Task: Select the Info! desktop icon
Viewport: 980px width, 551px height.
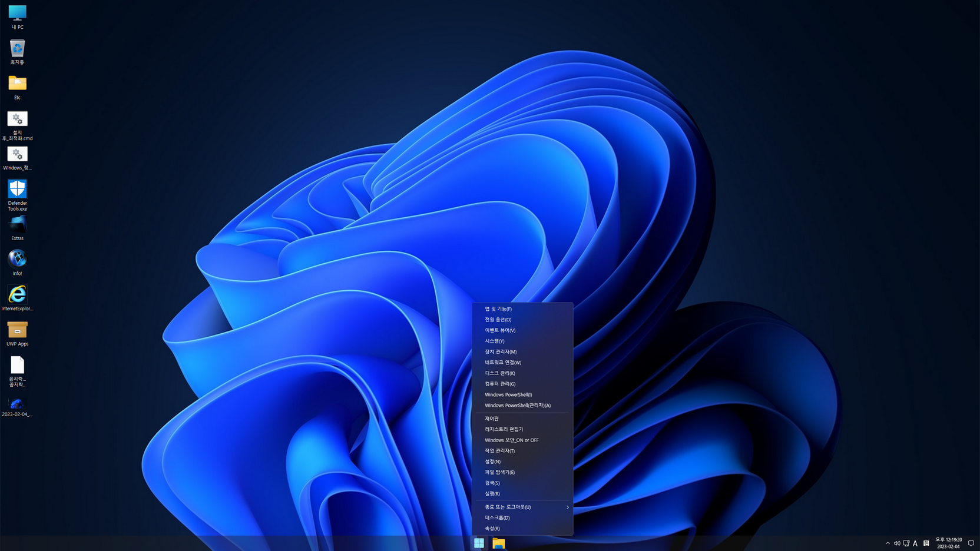Action: coord(17,263)
